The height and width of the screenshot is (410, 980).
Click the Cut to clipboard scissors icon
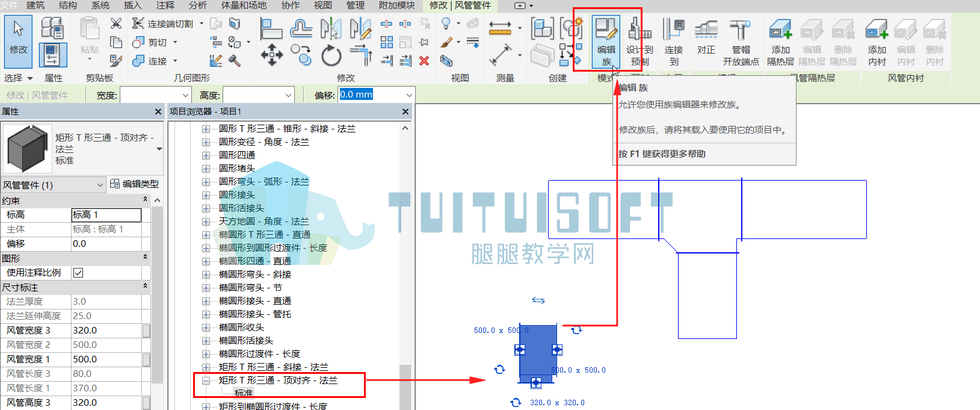pyautogui.click(x=116, y=23)
